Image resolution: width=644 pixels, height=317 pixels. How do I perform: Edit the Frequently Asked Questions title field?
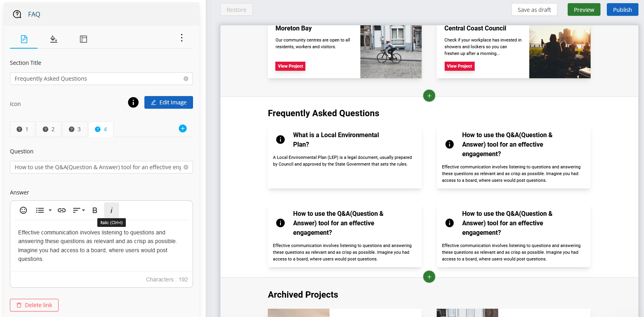pos(101,79)
